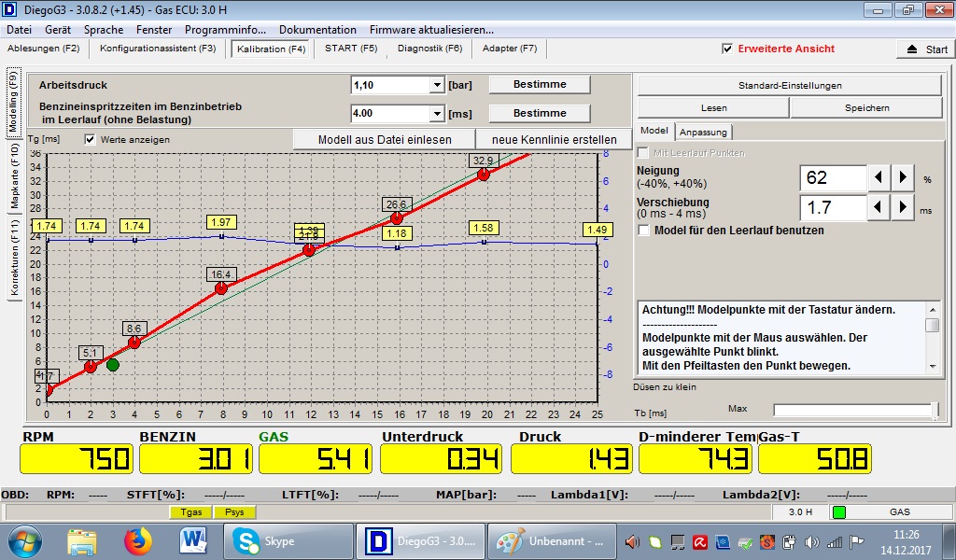The image size is (956, 560).
Task: Switch to the Anpassung tab
Action: tap(703, 132)
